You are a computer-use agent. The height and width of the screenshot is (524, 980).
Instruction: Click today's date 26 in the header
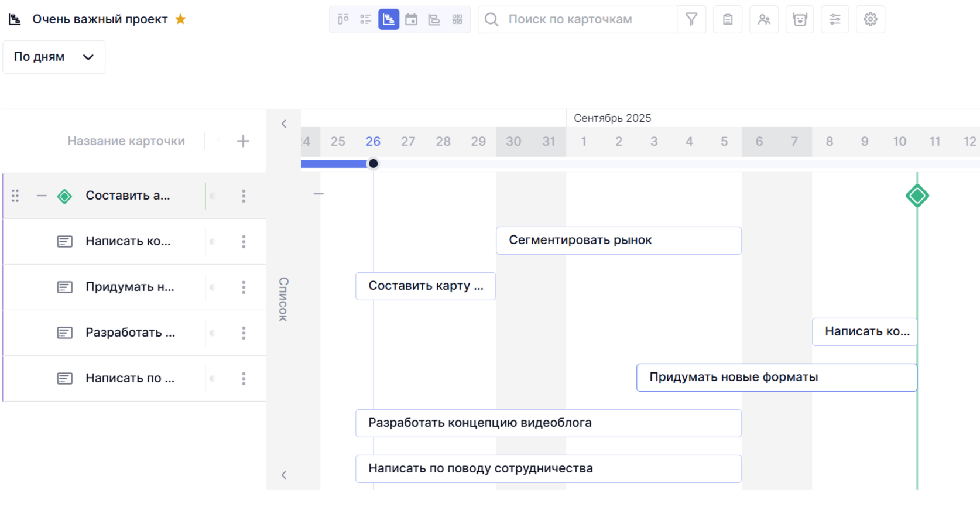373,142
